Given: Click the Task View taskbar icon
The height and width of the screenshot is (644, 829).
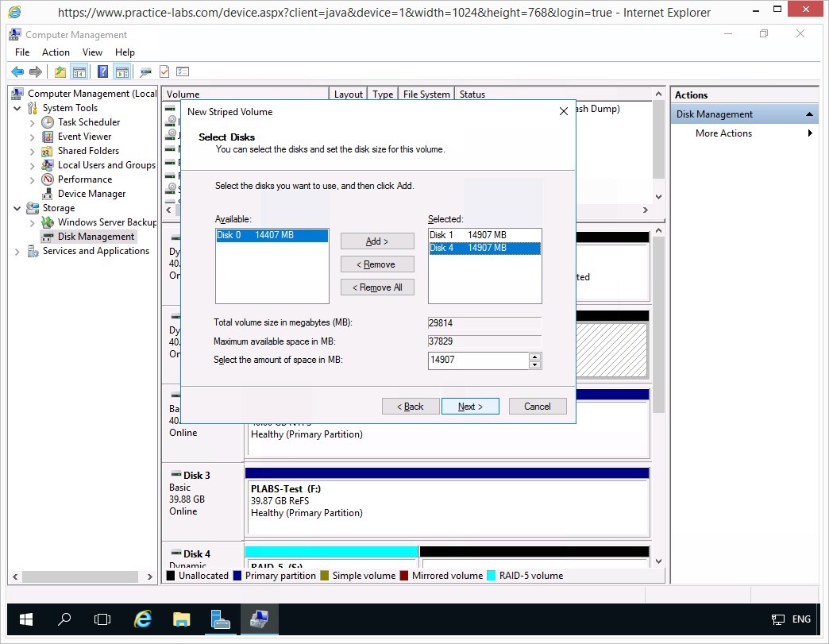Looking at the screenshot, I should point(102,619).
